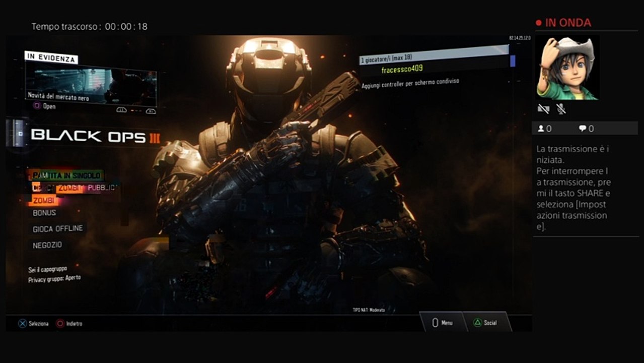Choose GIOCA OFFLINE from the menu
Viewport: 644px width, 363px height.
coord(57,229)
